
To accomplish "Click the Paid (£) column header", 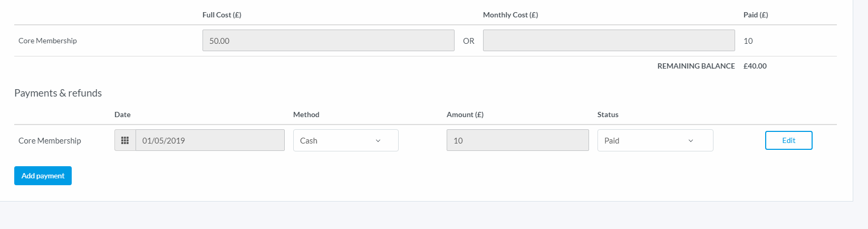I will [756, 15].
